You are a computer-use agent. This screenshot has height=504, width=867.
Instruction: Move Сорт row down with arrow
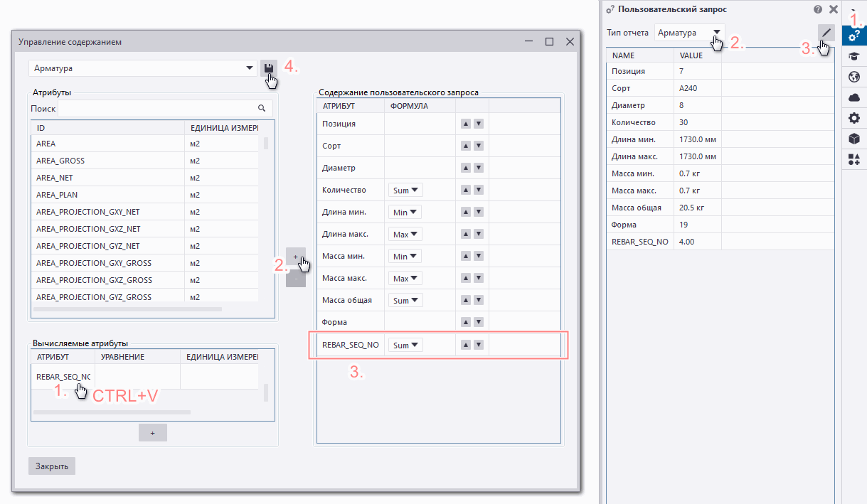click(x=479, y=146)
